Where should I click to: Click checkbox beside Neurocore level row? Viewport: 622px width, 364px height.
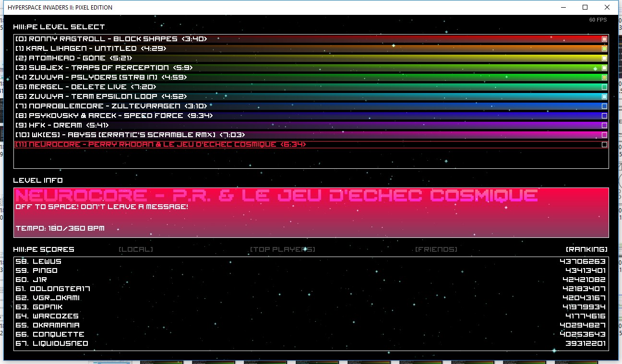[x=604, y=144]
